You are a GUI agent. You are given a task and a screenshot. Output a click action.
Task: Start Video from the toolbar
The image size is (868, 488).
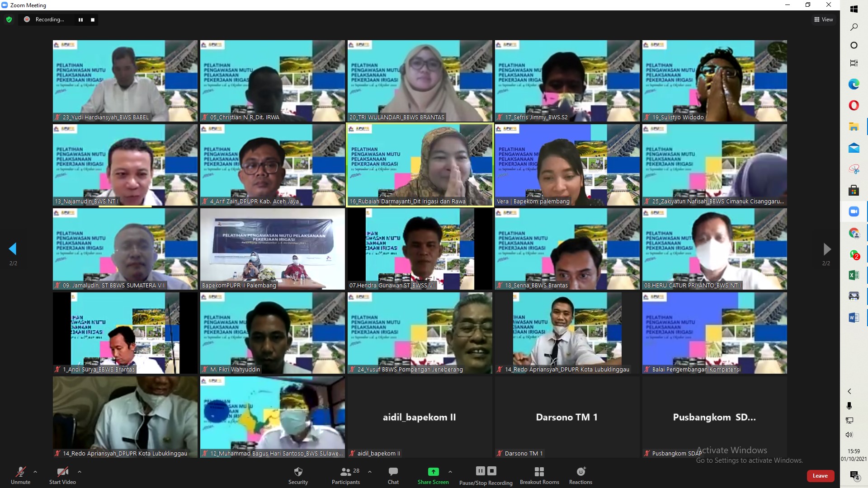point(62,475)
